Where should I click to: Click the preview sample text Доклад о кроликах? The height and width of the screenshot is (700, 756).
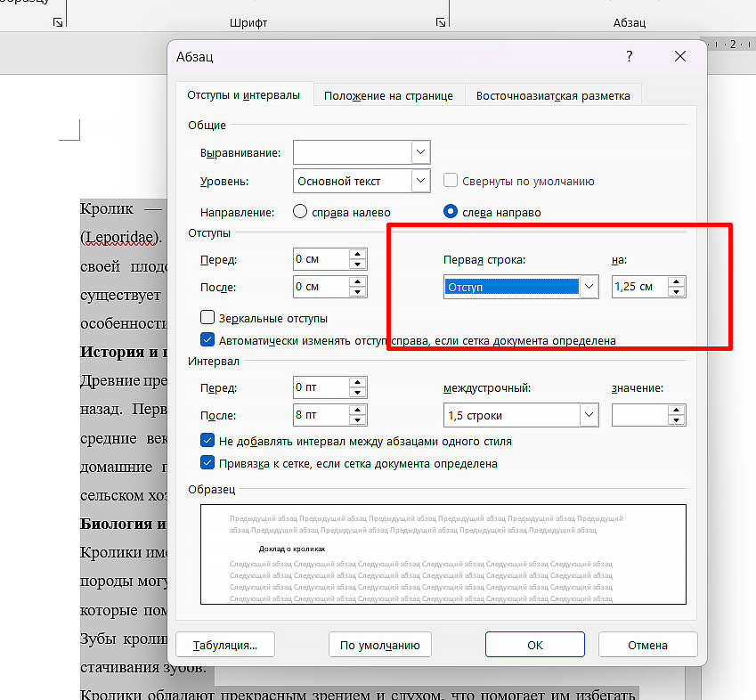292,549
